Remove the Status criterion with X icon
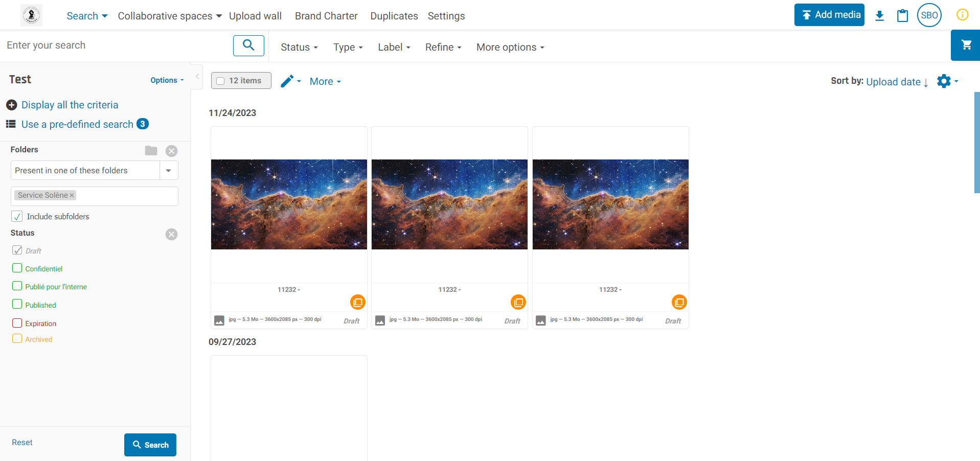 pyautogui.click(x=172, y=234)
